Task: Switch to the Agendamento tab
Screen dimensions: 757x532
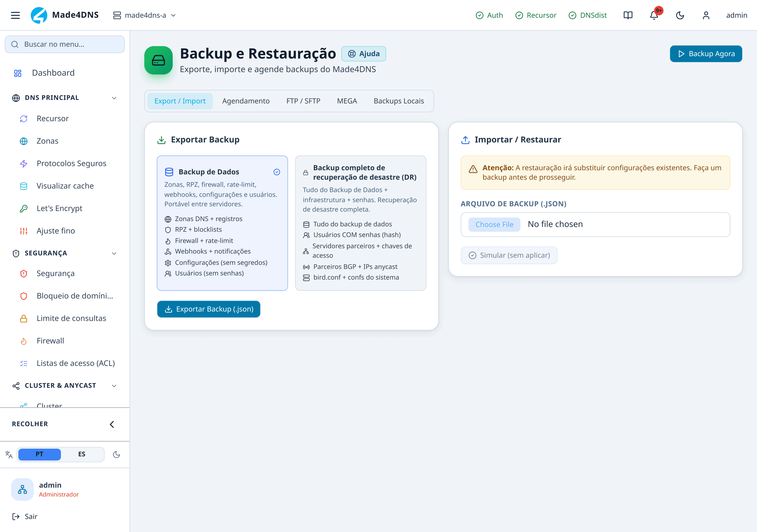Action: tap(246, 101)
